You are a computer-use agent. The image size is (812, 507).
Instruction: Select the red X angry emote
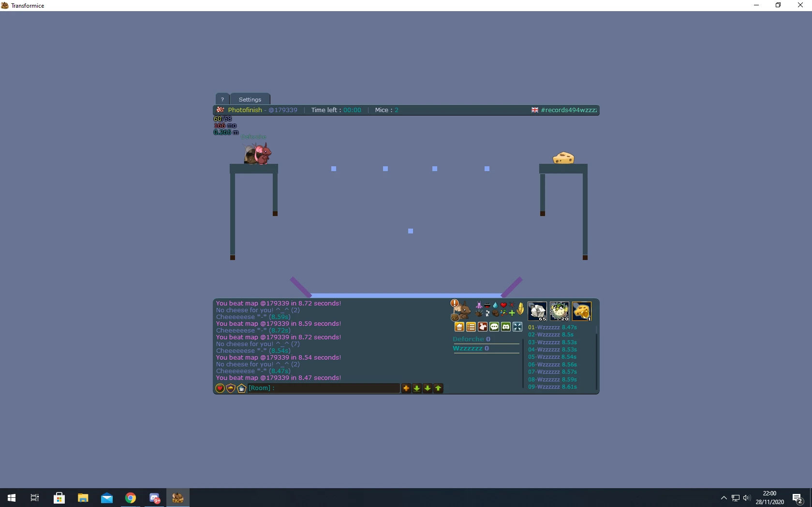click(x=512, y=305)
